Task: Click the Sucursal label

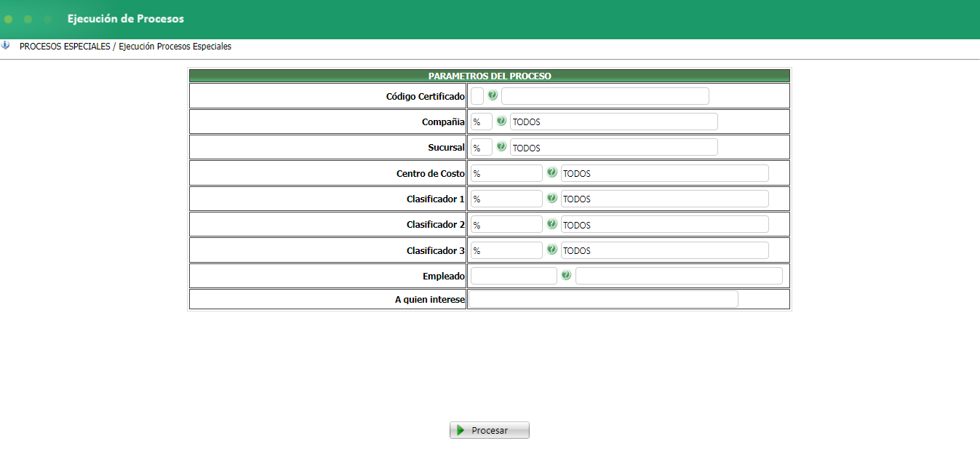Action: [446, 147]
